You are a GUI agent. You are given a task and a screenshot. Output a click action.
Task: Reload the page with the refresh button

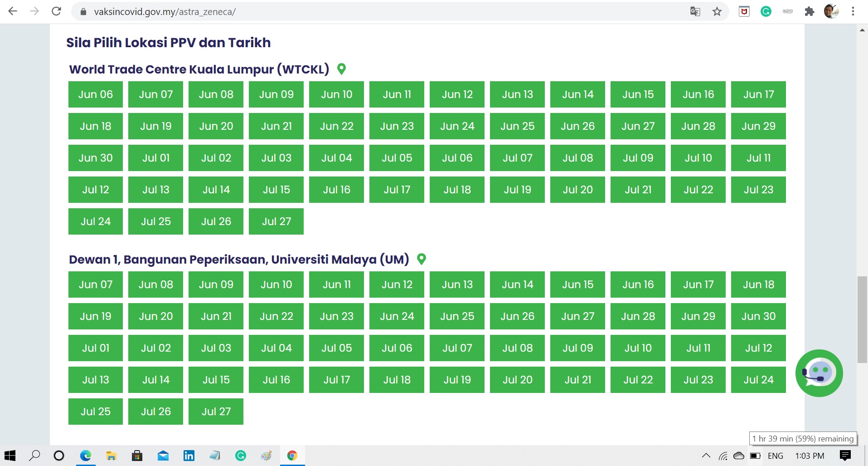click(56, 11)
